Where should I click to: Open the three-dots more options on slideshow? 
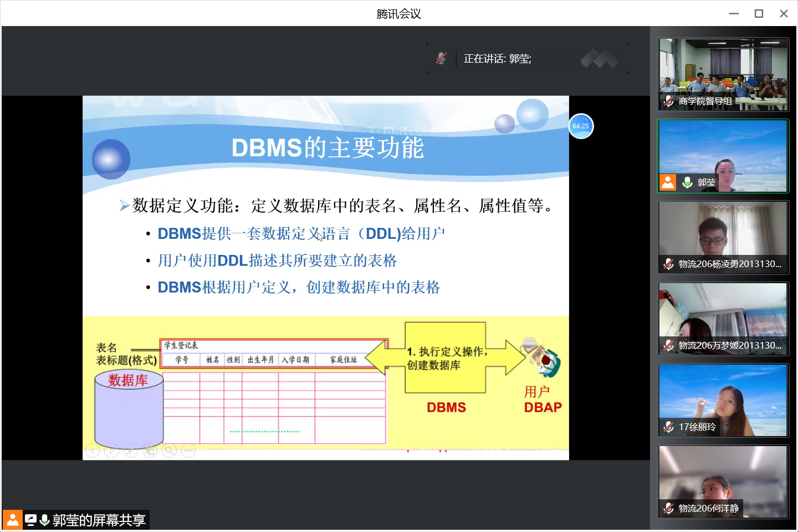(188, 451)
